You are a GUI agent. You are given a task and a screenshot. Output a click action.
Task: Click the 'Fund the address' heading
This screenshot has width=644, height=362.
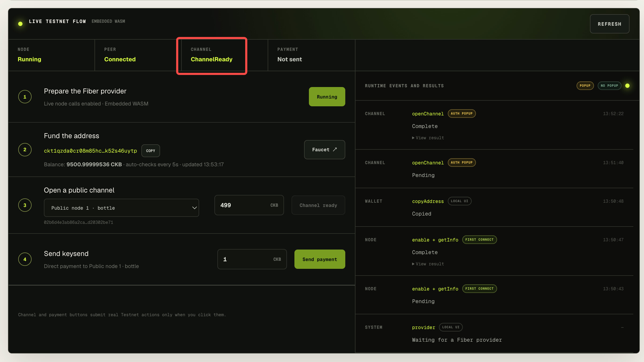click(71, 136)
